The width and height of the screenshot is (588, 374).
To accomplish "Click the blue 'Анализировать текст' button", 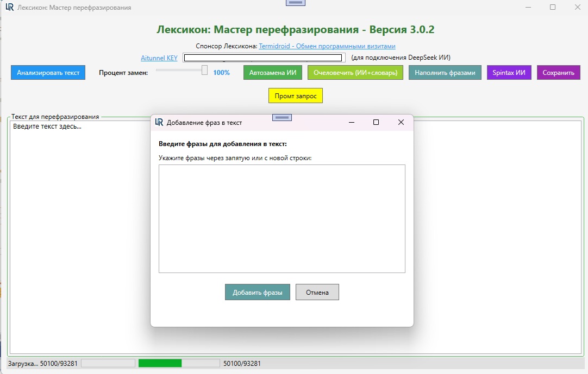I will coord(48,73).
